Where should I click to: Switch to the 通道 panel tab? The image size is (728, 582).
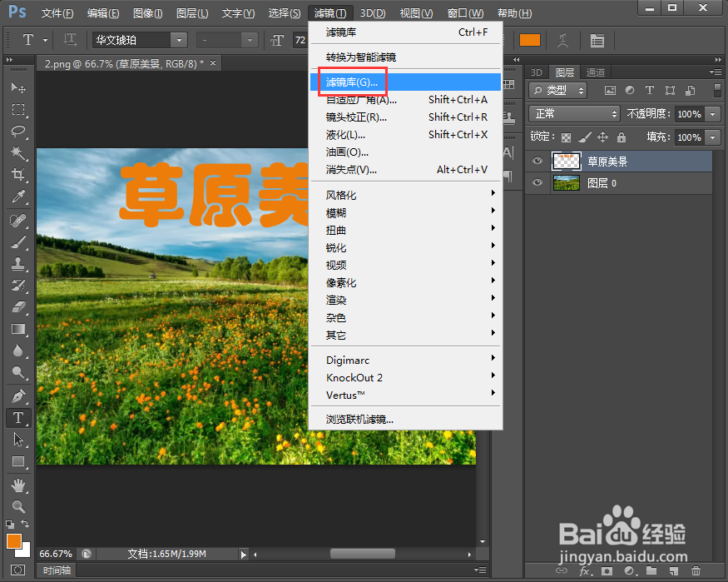[596, 72]
